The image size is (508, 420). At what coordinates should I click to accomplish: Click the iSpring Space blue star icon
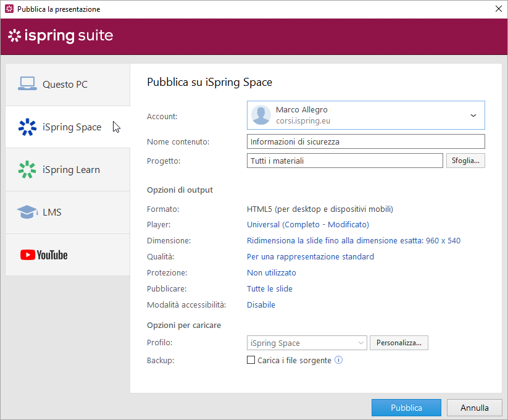coord(27,127)
